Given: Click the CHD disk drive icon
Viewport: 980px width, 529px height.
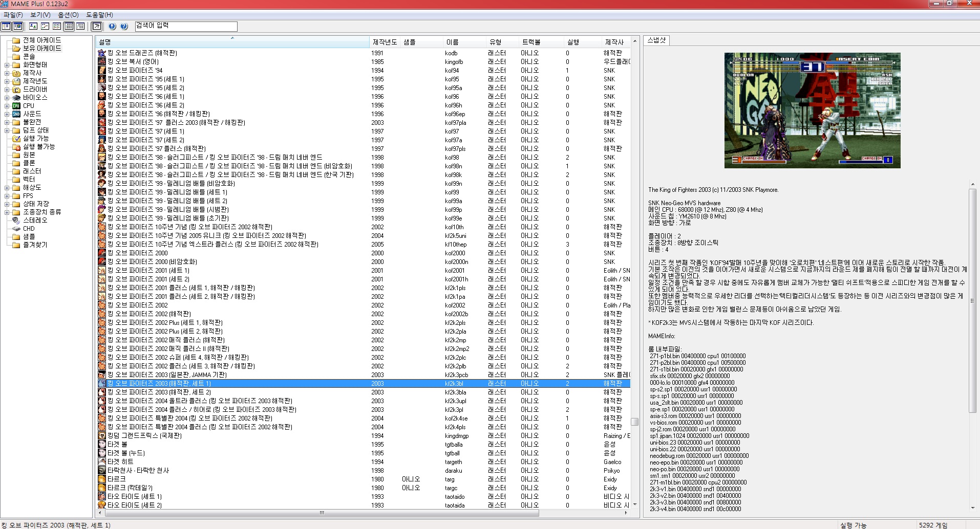Looking at the screenshot, I should pos(16,229).
